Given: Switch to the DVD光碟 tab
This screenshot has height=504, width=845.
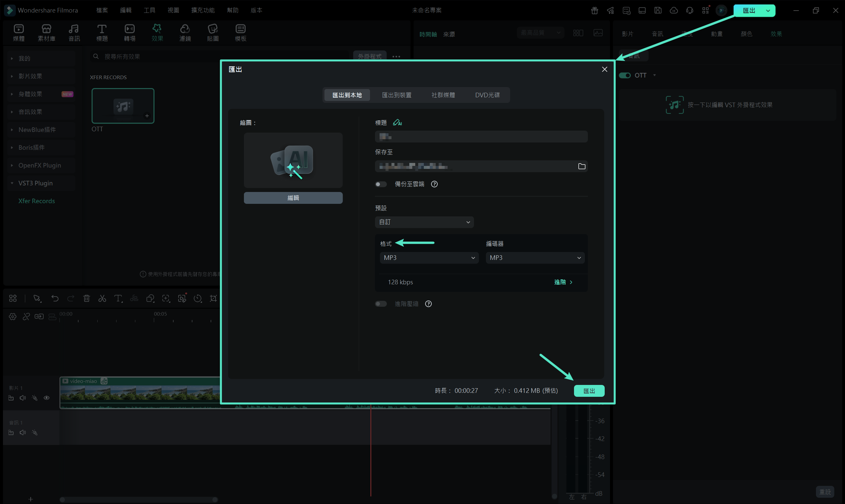Looking at the screenshot, I should [487, 95].
